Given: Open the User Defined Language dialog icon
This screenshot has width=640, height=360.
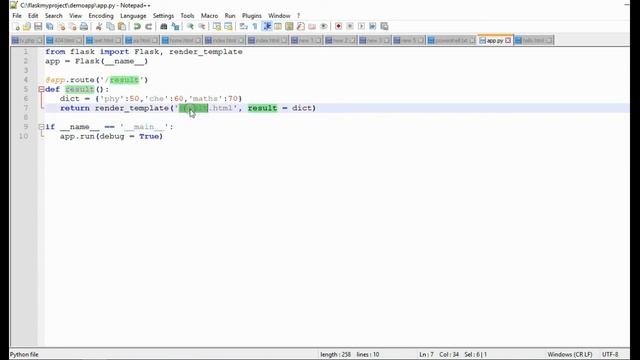Looking at the screenshot, I should pyautogui.click(x=278, y=27).
